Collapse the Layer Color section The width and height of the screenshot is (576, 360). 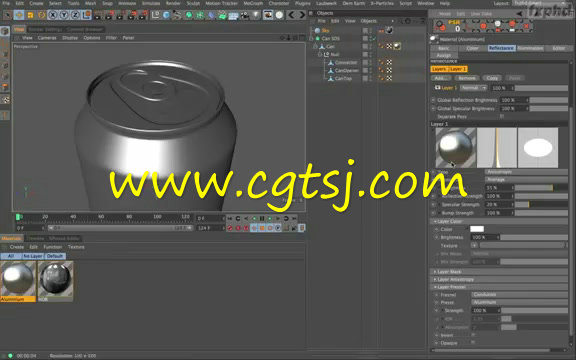click(498, 222)
